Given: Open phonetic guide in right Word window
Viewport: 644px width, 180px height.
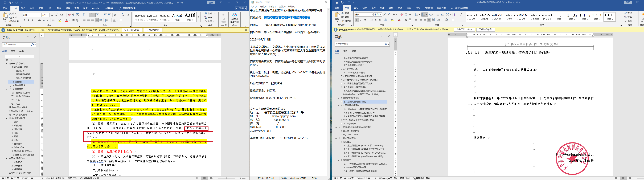Looking at the screenshot, I should coord(406,14).
